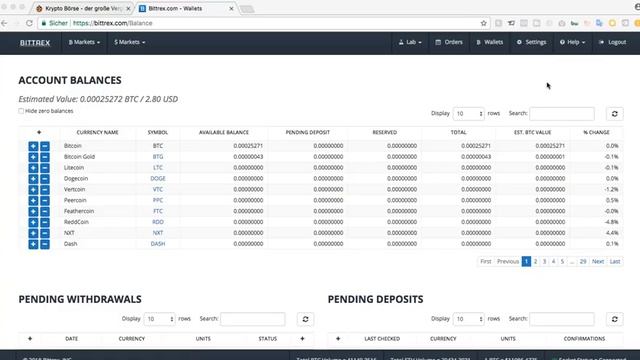Open the Wallets page
The height and width of the screenshot is (360, 640).
tap(489, 42)
